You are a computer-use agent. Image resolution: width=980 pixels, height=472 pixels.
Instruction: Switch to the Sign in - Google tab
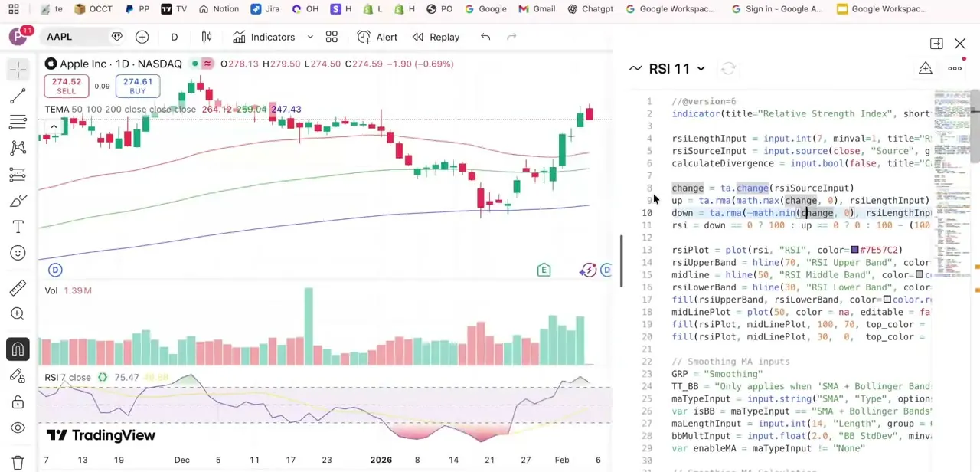[777, 9]
